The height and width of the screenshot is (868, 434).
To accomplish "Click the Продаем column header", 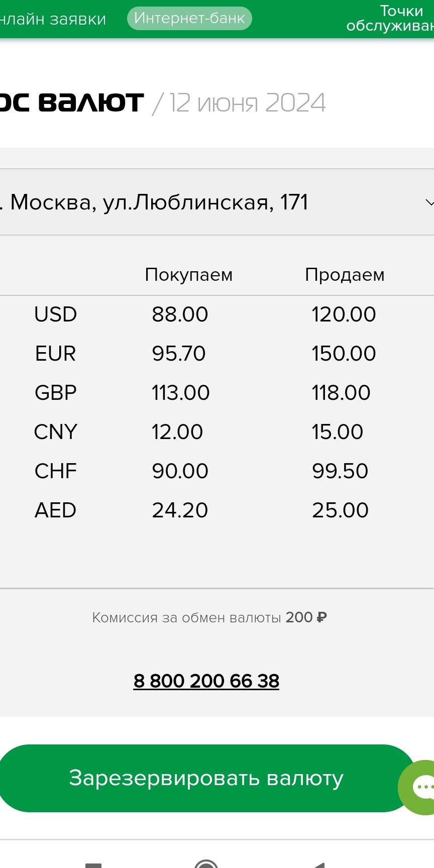I will pos(345,275).
